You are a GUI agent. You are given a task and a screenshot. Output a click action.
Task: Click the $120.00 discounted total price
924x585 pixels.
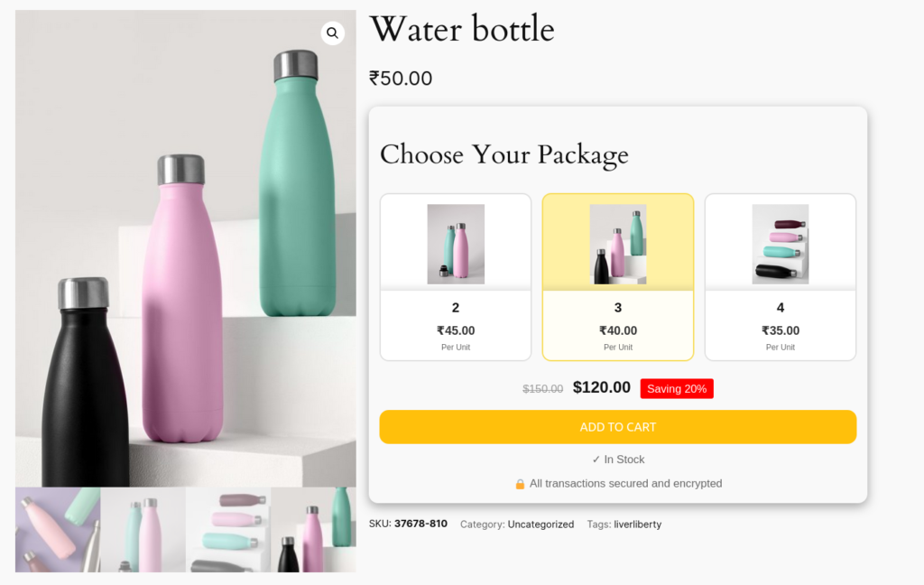click(602, 387)
